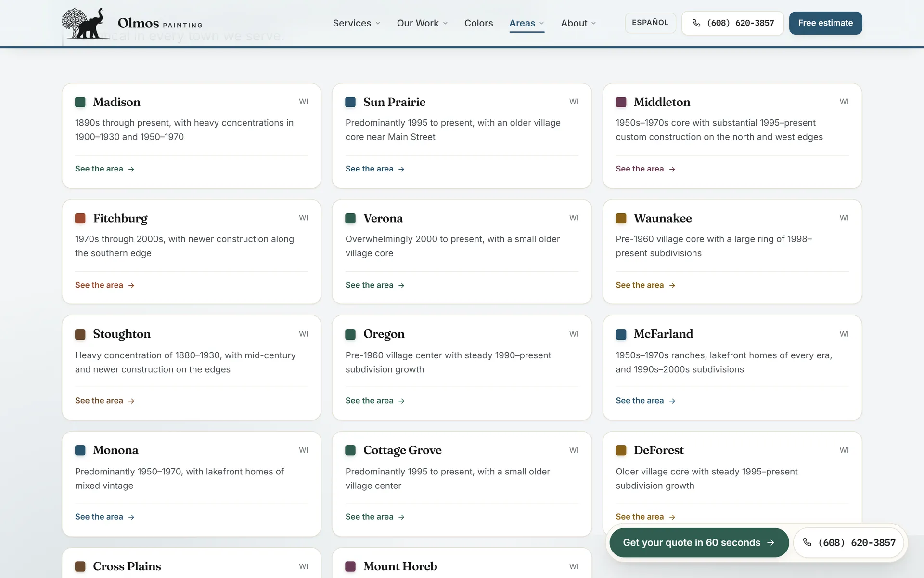Call (608) 620-3857 from header button
The height and width of the screenshot is (578, 924).
(x=732, y=23)
